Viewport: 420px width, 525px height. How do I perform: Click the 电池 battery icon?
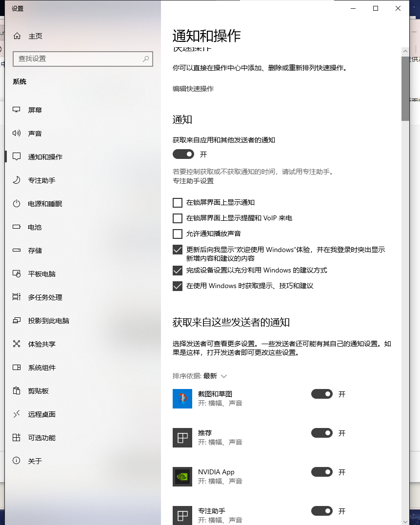click(x=17, y=227)
